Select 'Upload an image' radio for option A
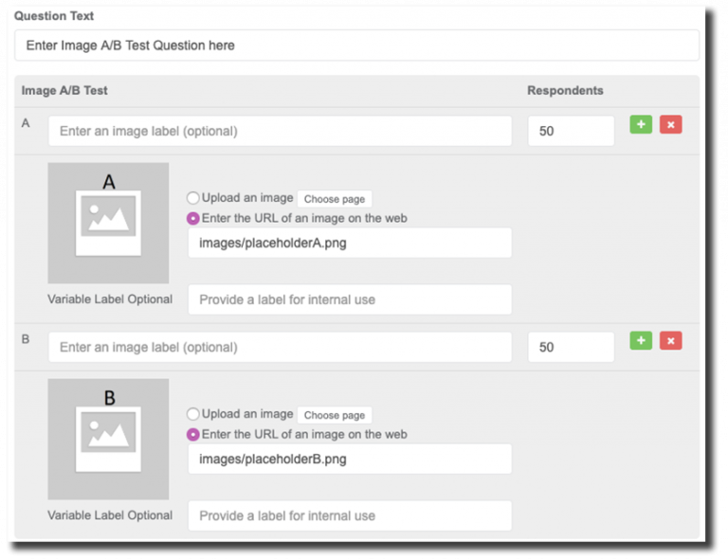The image size is (728, 560). pos(193,198)
